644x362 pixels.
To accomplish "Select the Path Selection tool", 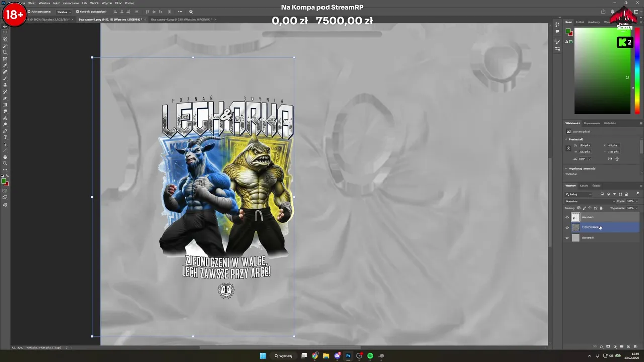I will pos(5,144).
